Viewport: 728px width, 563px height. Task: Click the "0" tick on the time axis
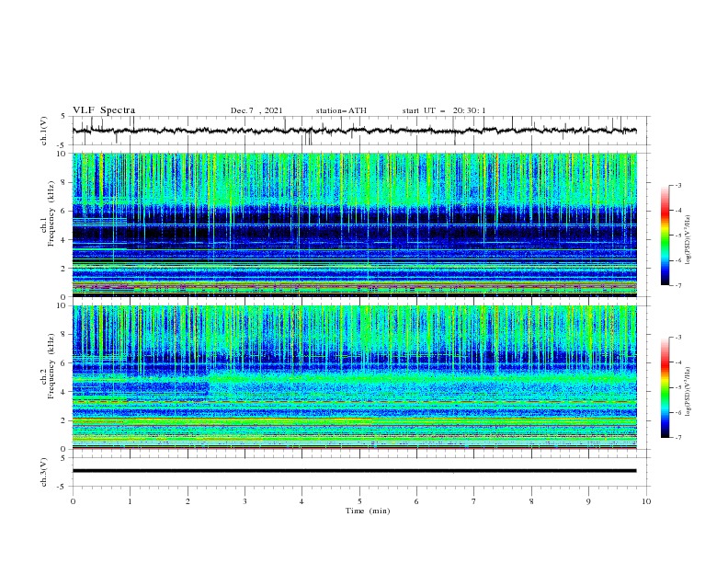click(x=73, y=501)
